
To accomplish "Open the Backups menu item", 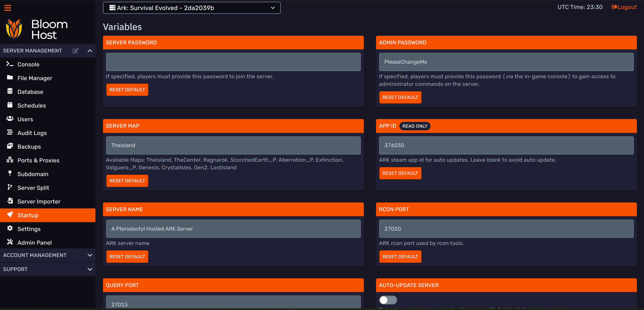I will pos(29,147).
